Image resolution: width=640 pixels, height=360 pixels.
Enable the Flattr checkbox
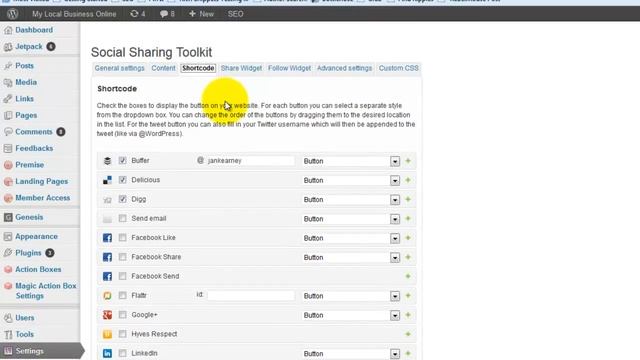coord(122,295)
